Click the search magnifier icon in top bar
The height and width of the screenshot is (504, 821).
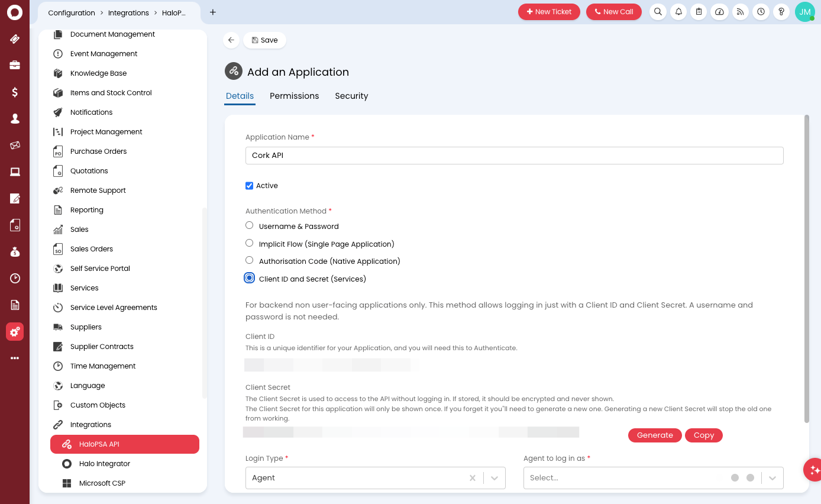coord(658,12)
